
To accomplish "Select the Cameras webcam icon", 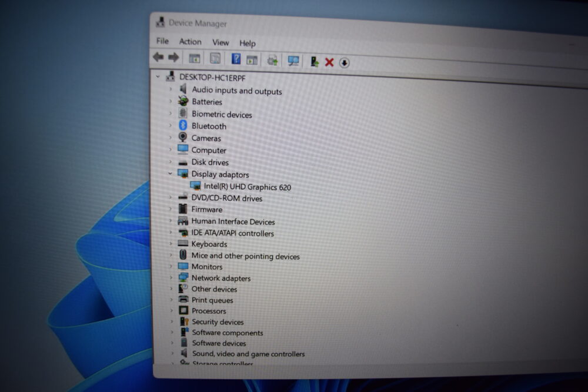I will pos(183,137).
